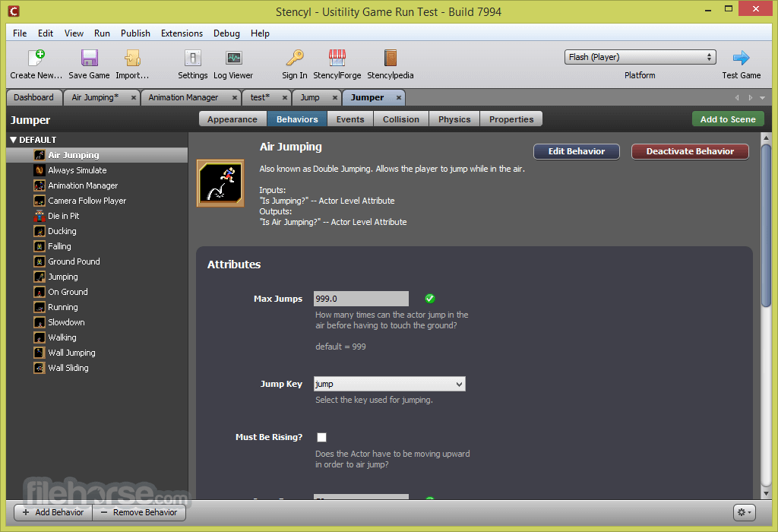Collapse the DEFAULT behaviors group
Viewport: 778px width, 532px height.
point(14,140)
